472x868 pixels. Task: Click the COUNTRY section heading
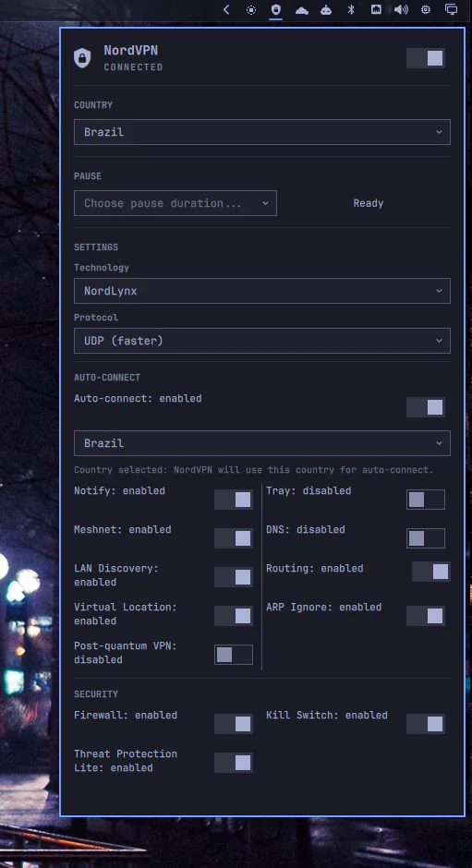pyautogui.click(x=93, y=105)
